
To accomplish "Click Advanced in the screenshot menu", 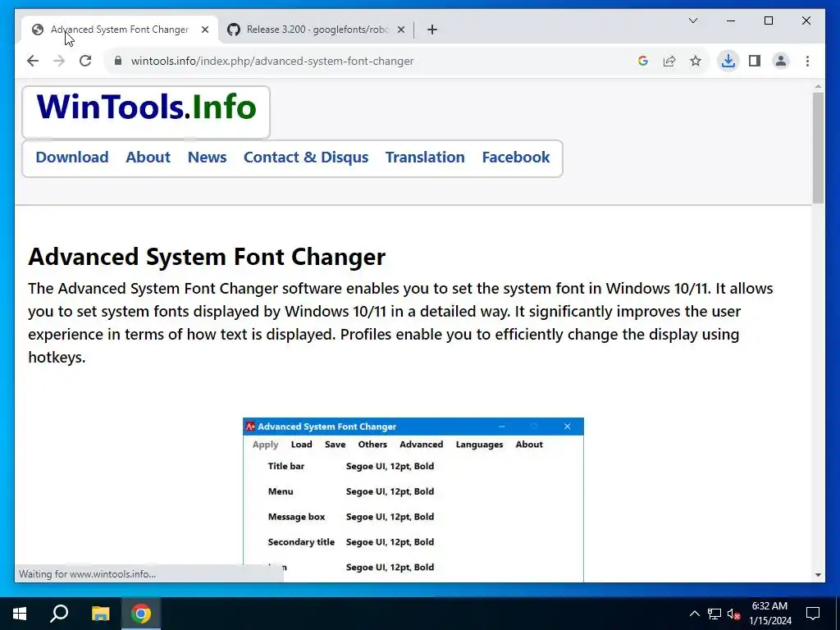I will (x=421, y=445).
